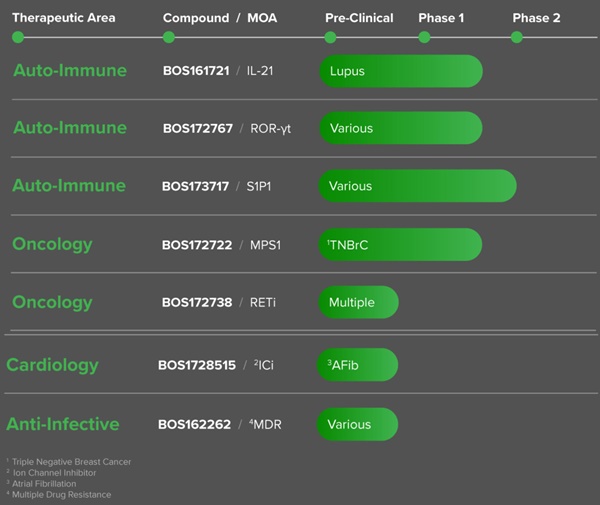Click the BOS1728515 compound label
The image size is (600, 505).
coord(196,365)
